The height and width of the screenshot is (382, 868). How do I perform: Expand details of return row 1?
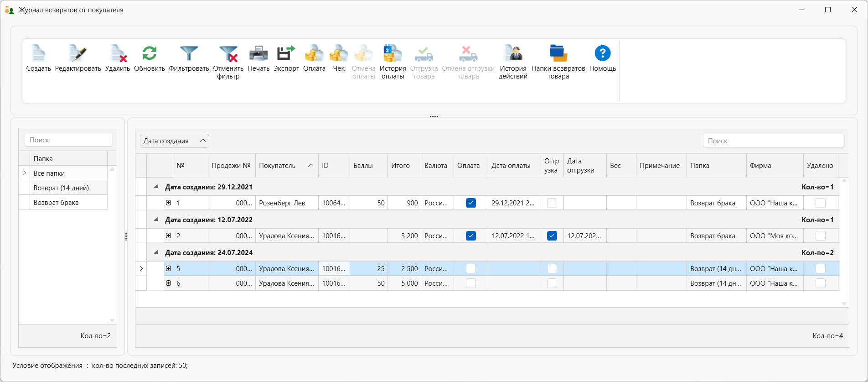[x=169, y=203]
